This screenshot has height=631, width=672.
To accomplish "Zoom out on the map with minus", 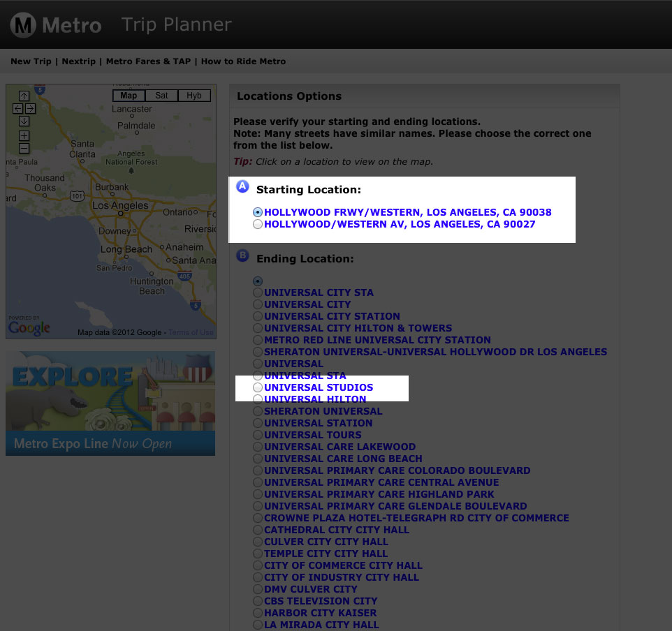I will coord(24,148).
